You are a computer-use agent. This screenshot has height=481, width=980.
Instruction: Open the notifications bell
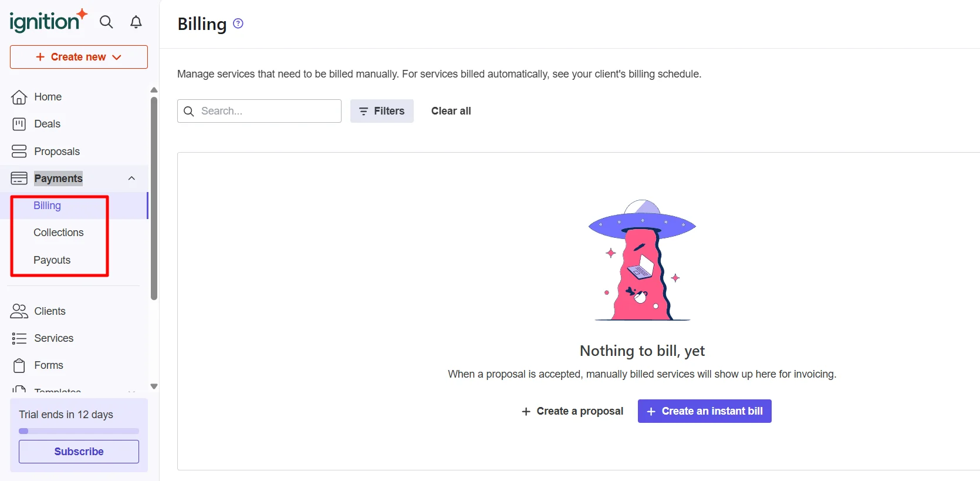click(136, 22)
